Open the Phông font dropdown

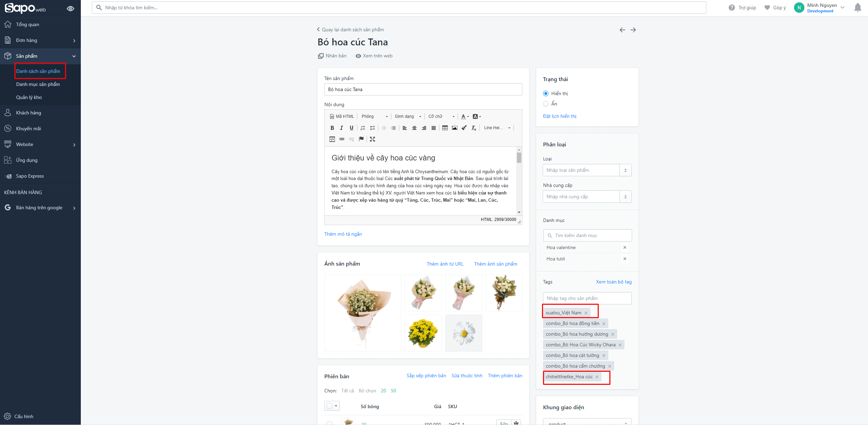coord(375,116)
